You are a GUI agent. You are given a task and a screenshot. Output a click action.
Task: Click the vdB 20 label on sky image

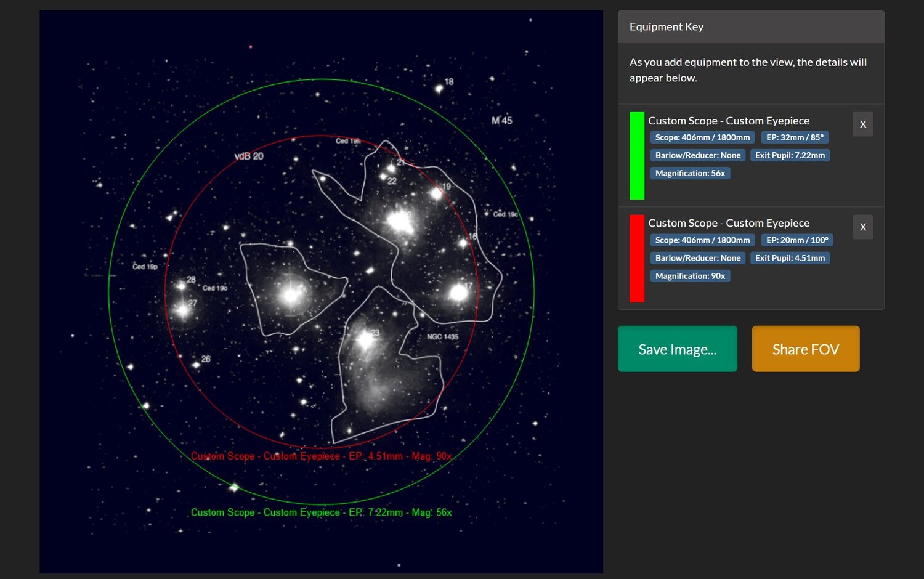(249, 156)
